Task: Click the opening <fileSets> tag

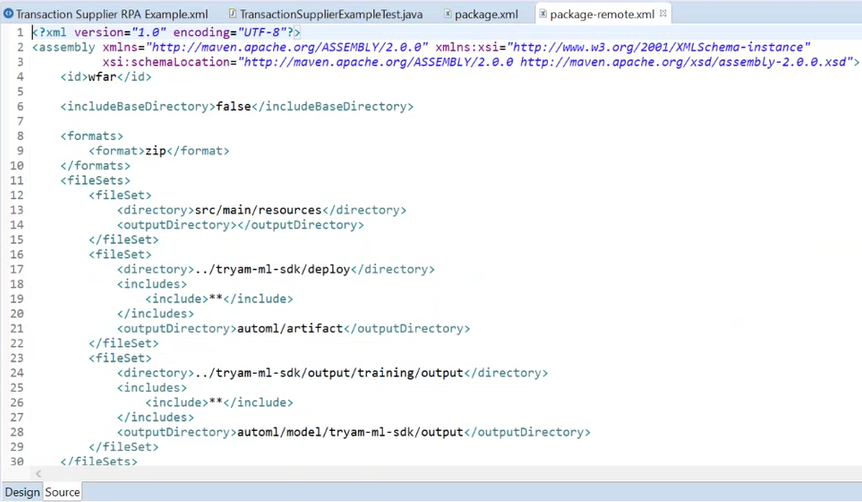Action: pos(95,180)
